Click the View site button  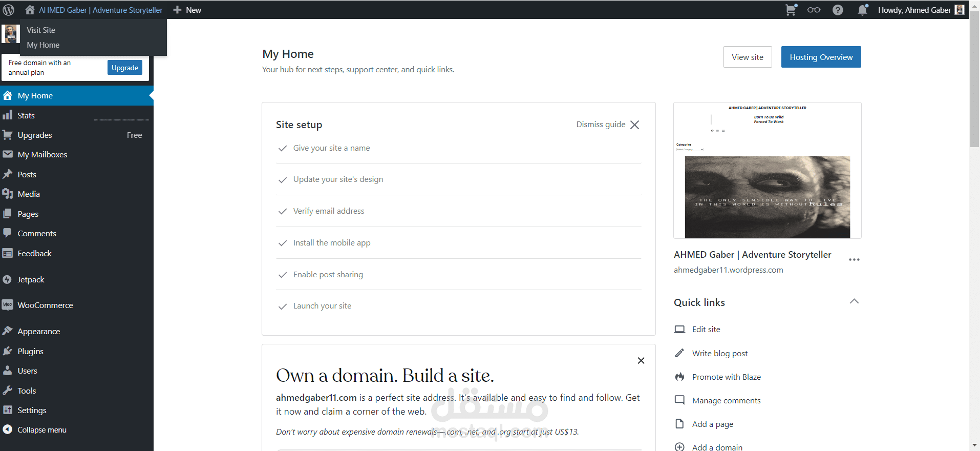coord(748,57)
